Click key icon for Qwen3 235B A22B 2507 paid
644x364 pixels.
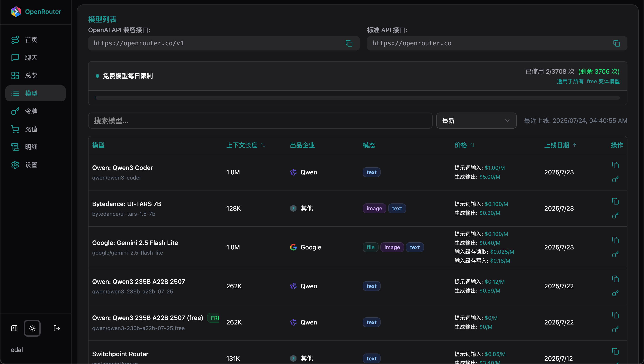pos(615,293)
